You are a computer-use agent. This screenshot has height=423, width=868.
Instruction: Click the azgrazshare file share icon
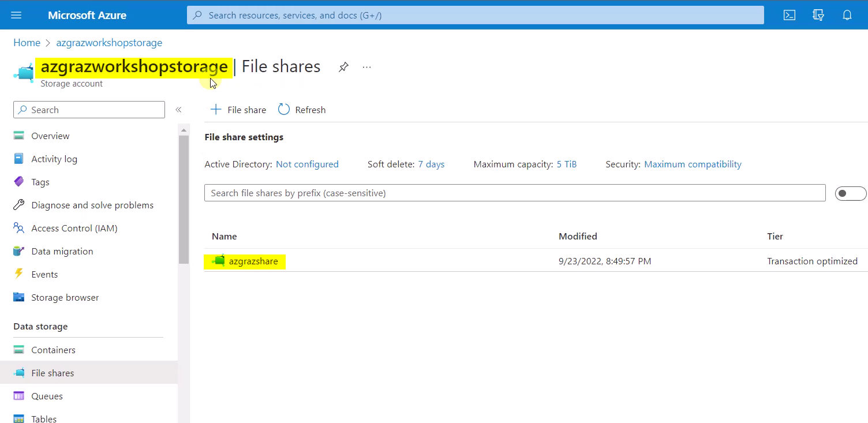point(219,261)
